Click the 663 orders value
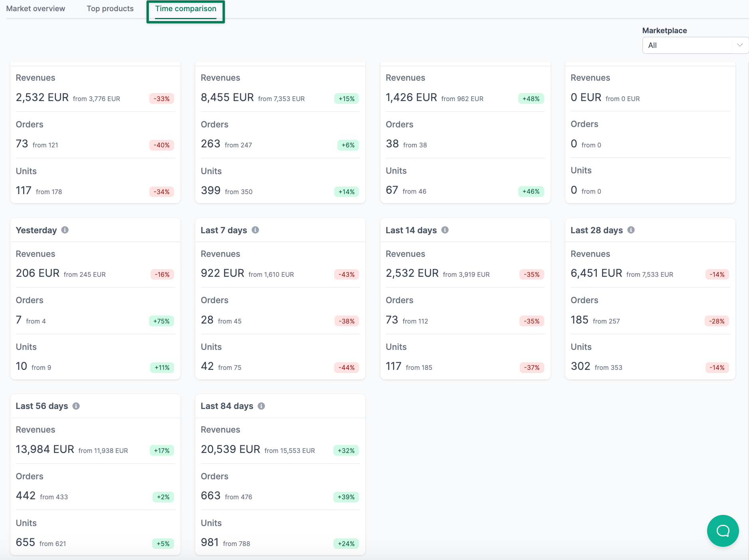This screenshot has height=560, width=749. coord(210,496)
